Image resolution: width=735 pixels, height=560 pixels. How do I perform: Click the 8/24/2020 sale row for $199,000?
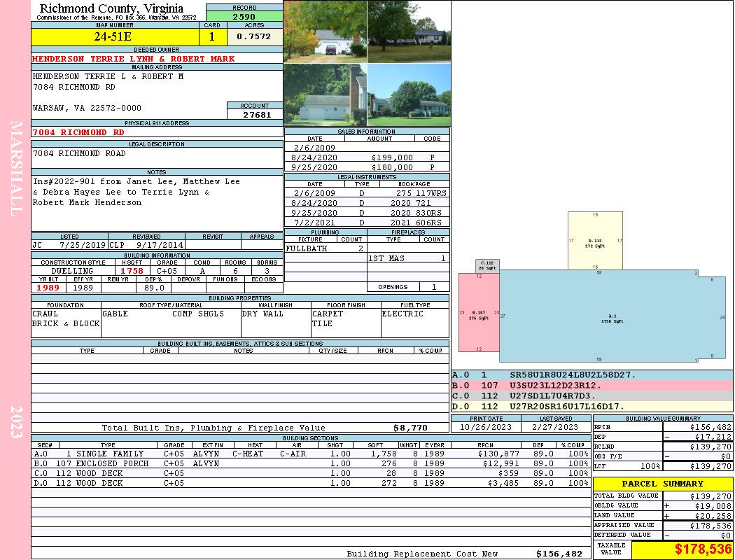click(367, 157)
